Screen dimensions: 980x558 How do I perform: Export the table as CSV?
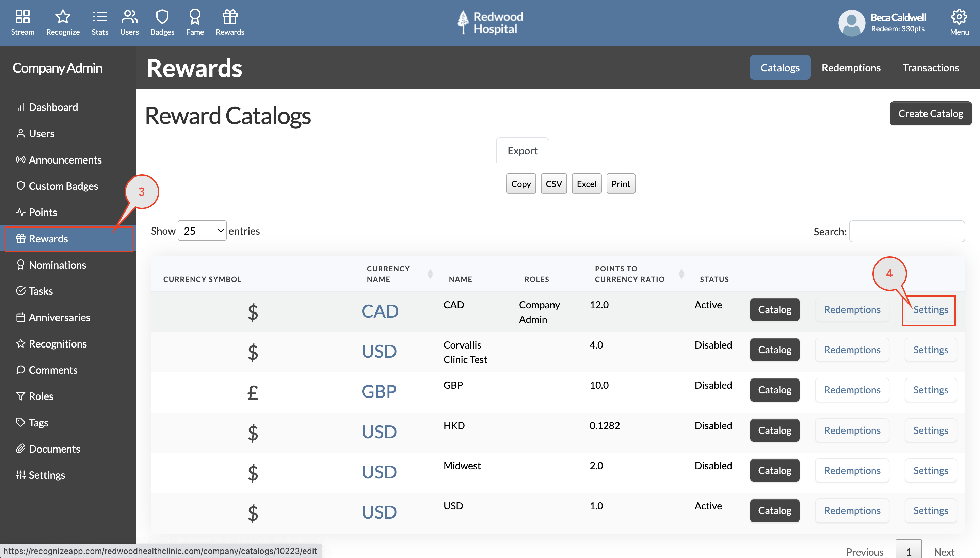[x=553, y=184]
